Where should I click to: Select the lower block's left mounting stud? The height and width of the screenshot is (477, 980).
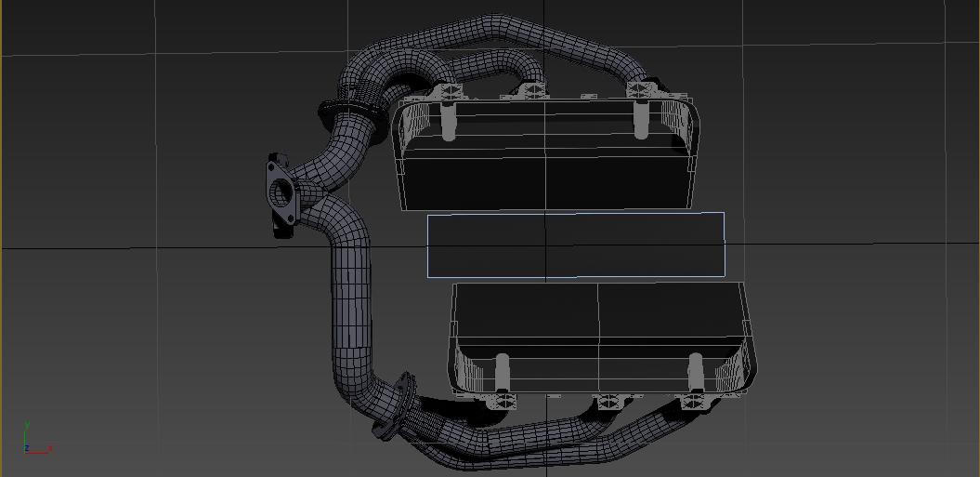click(x=503, y=372)
